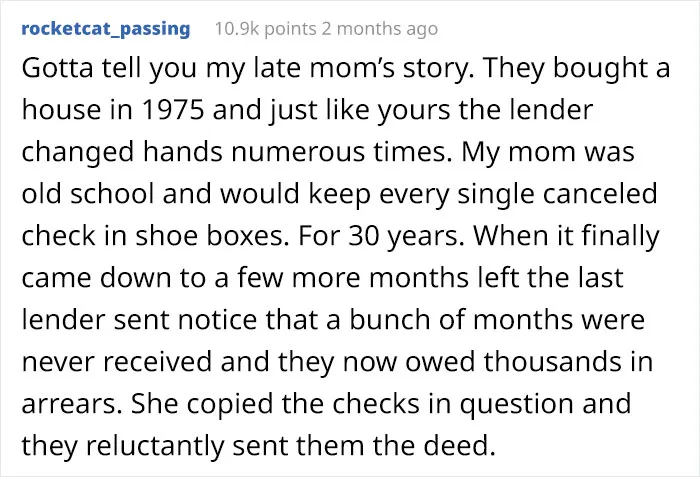Open the rocketcat_passing user profile

(x=106, y=29)
